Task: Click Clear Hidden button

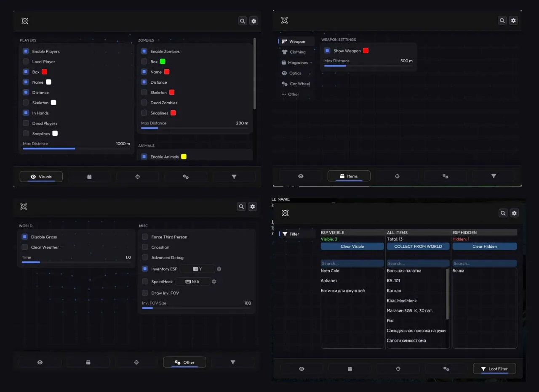Action: [x=485, y=246]
